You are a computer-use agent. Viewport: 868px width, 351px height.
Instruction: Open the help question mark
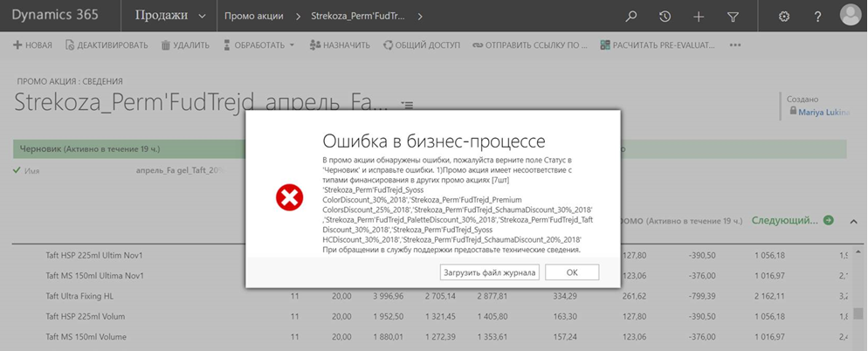coord(817,17)
